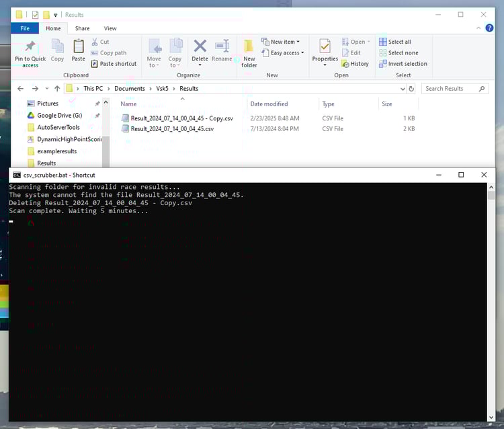Open DynamicHighPointScoring in navigation pane
504x429 pixels.
pos(65,139)
